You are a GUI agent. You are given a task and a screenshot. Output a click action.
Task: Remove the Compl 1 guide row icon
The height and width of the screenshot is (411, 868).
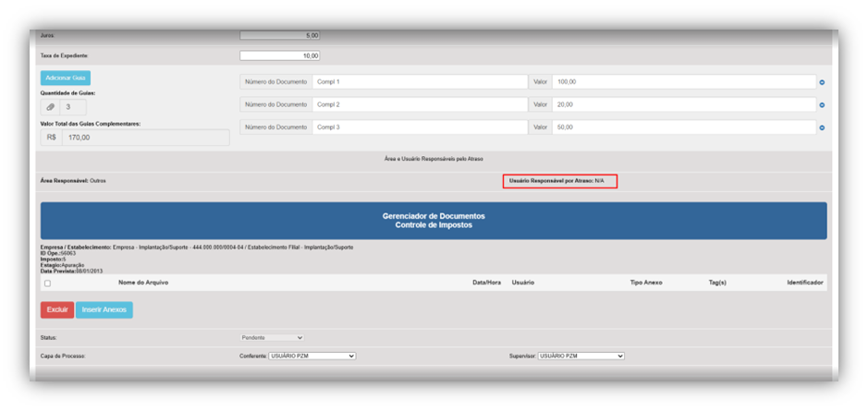[x=822, y=82]
